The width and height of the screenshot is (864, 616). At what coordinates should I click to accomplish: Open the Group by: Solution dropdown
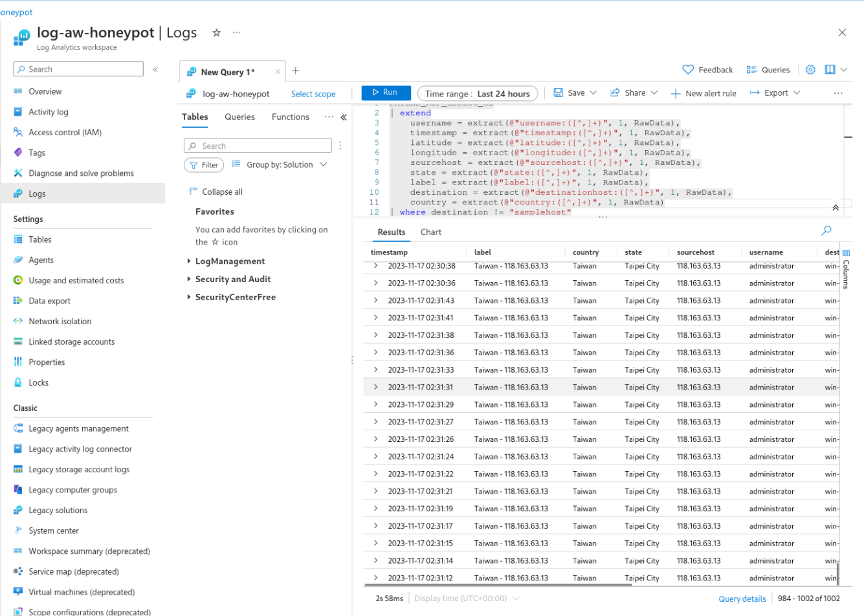(280, 164)
